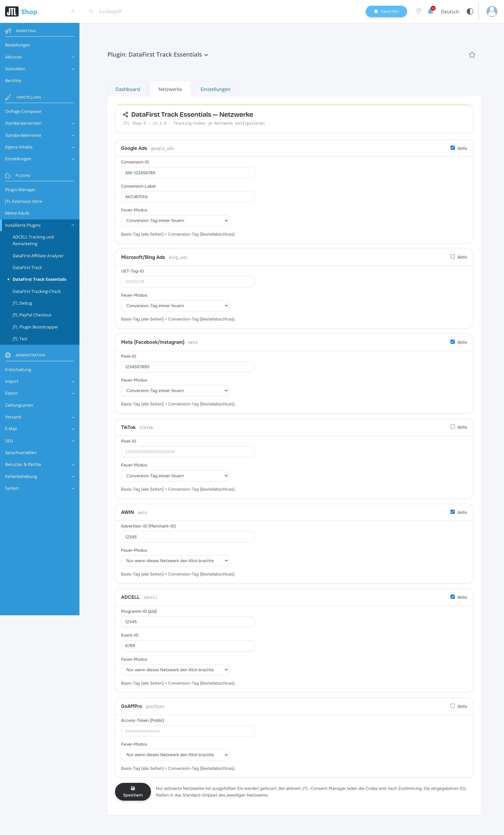The width and height of the screenshot is (504, 835).
Task: Open the location pin icon in header
Action: [x=418, y=11]
